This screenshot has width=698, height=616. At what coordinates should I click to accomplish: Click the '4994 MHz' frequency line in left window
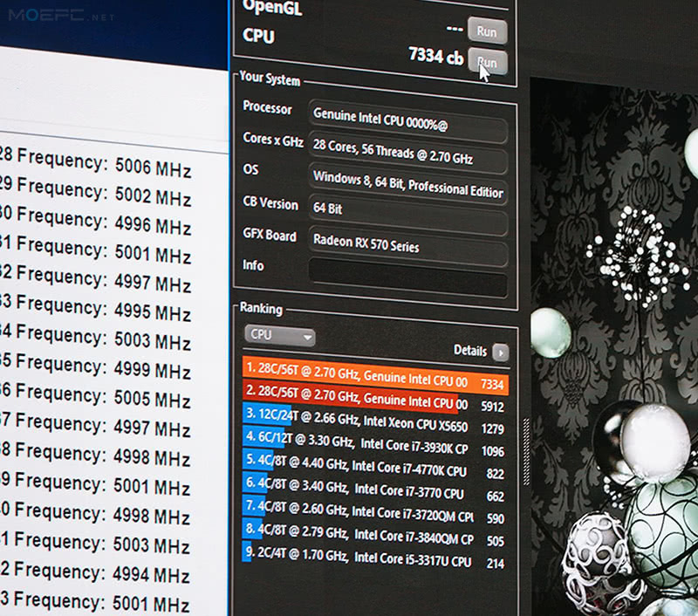(95, 572)
